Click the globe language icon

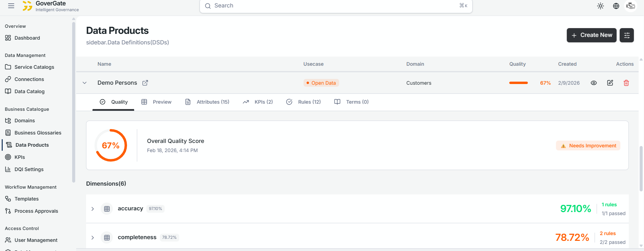pyautogui.click(x=616, y=6)
